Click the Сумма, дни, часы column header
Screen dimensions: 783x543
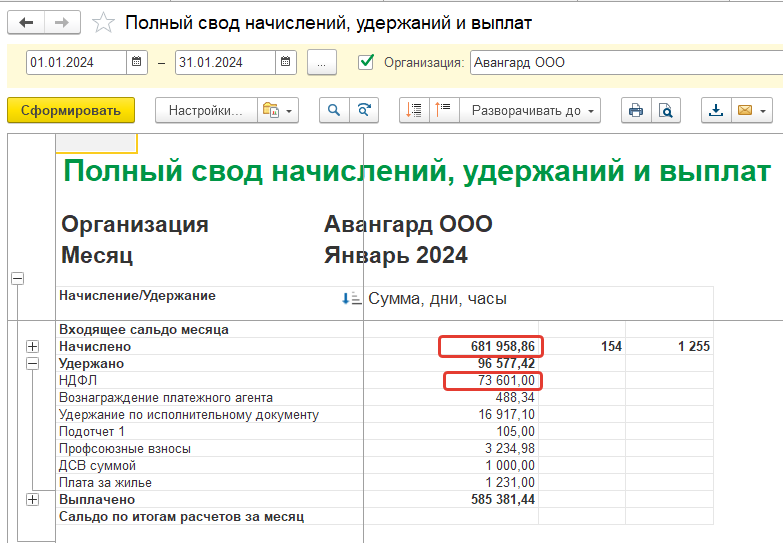[x=437, y=298]
